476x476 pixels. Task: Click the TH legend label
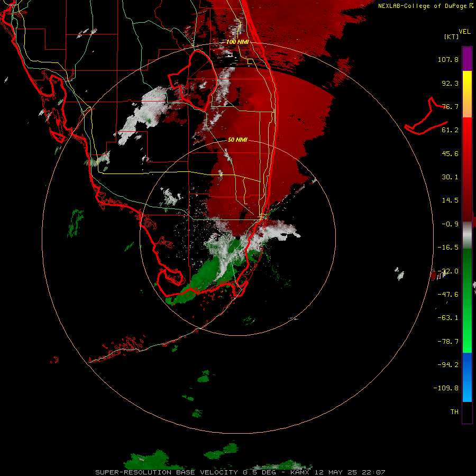(454, 412)
